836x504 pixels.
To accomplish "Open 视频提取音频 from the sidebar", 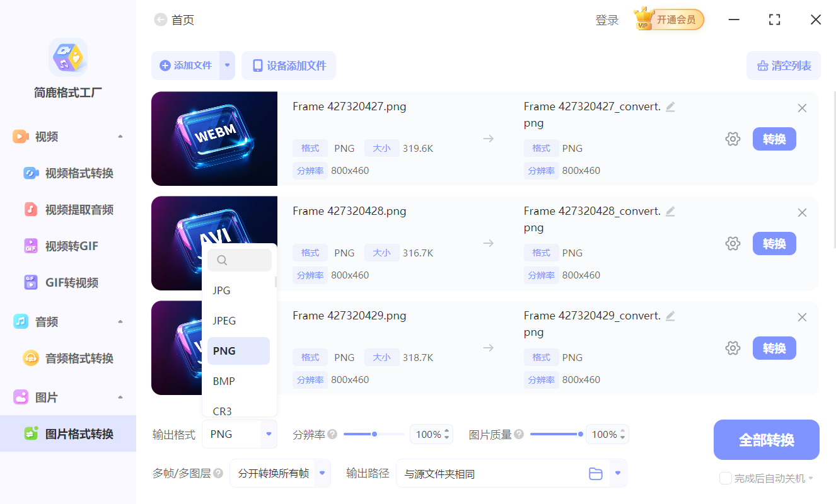I will tap(68, 210).
